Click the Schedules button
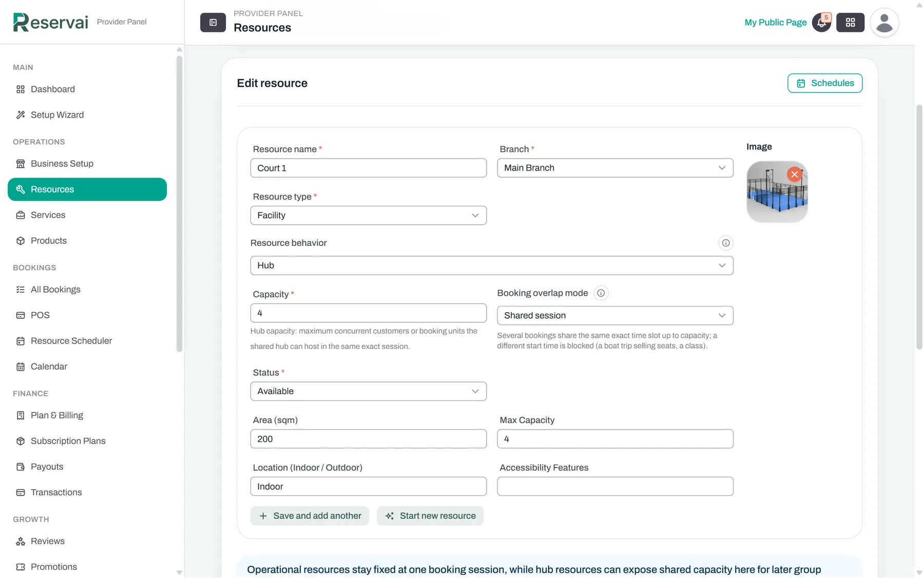924x578 pixels. 825,83
